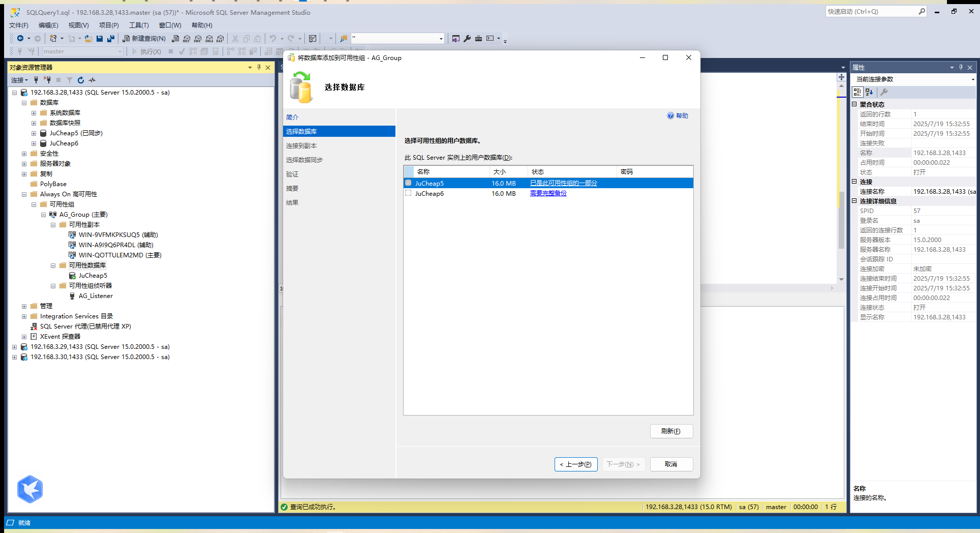The image size is (980, 533).
Task: Click the 需要完整备份 status link
Action: pos(548,193)
